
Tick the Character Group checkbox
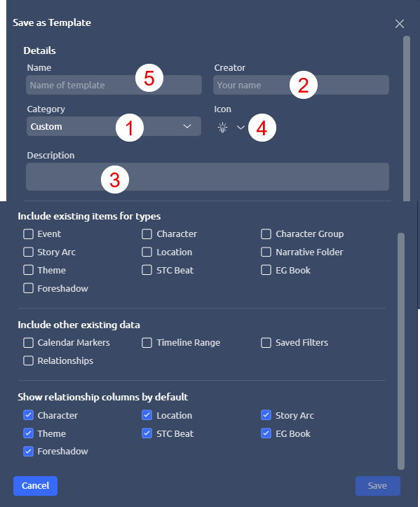[x=266, y=234]
